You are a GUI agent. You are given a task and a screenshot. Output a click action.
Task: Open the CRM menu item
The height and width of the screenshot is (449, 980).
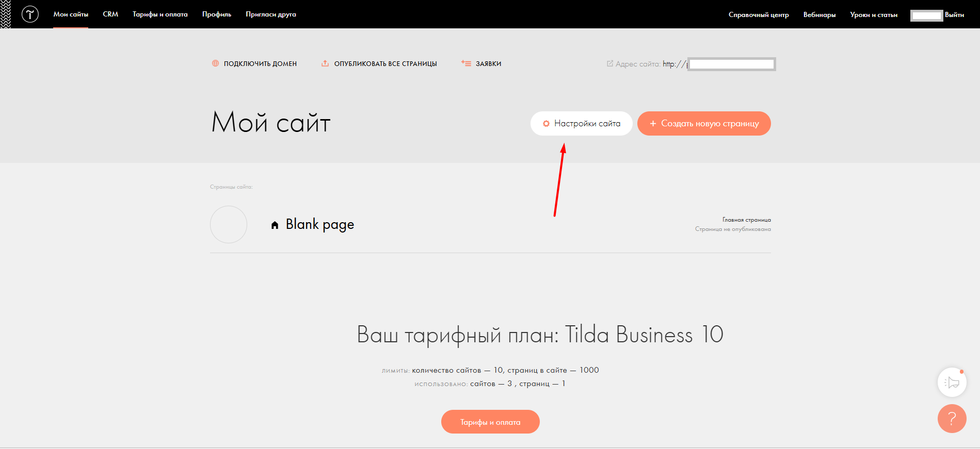point(110,14)
